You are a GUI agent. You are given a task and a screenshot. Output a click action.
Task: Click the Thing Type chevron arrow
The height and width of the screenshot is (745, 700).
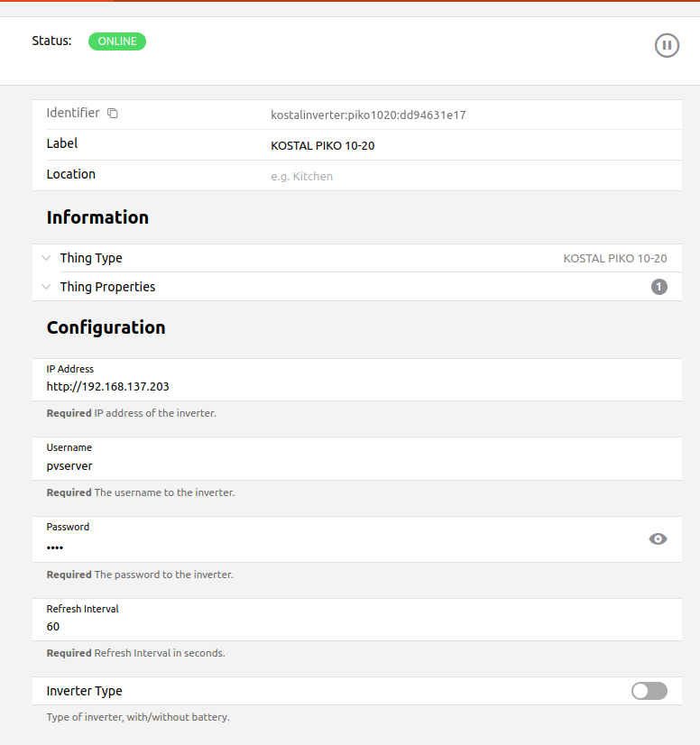click(46, 258)
